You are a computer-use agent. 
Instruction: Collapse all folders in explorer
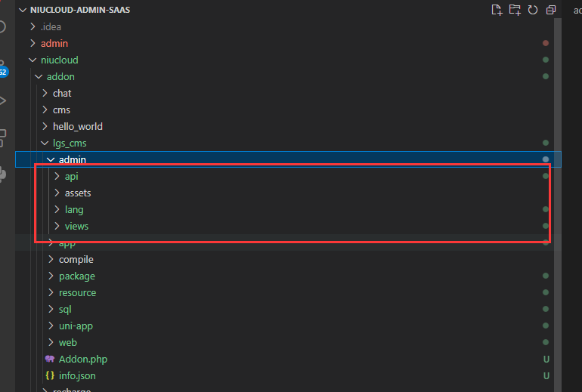coord(551,10)
